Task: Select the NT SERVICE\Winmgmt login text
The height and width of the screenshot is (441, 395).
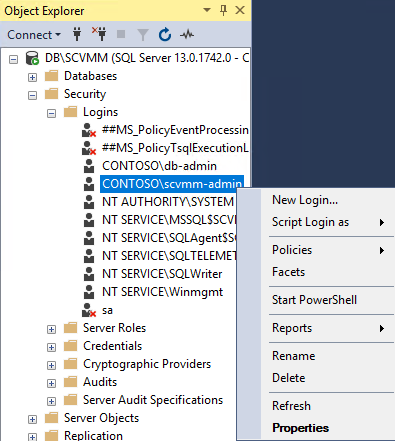Action: click(162, 292)
